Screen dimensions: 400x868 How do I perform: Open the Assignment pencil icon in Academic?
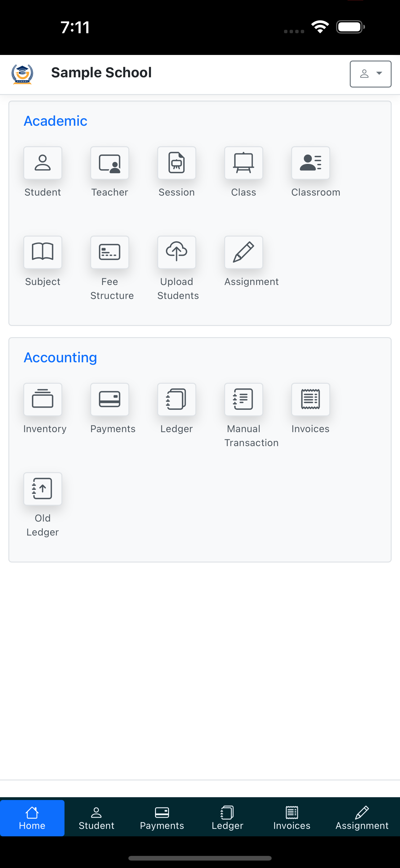tap(244, 252)
